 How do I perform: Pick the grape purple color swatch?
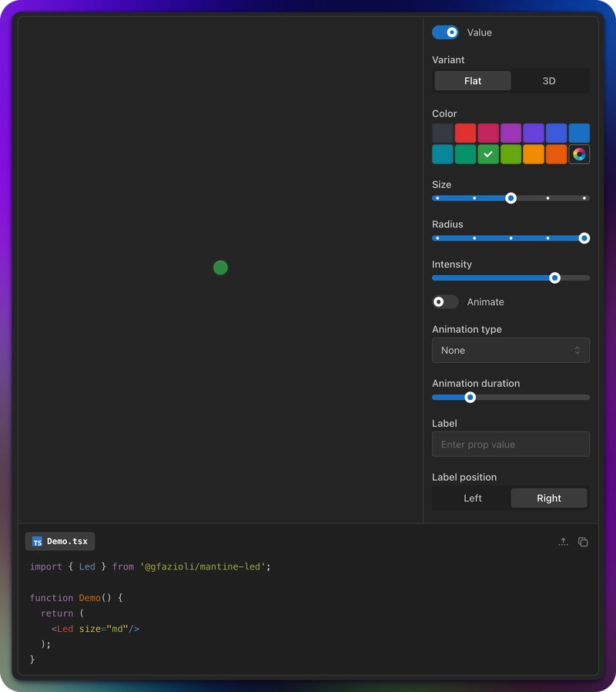(511, 133)
